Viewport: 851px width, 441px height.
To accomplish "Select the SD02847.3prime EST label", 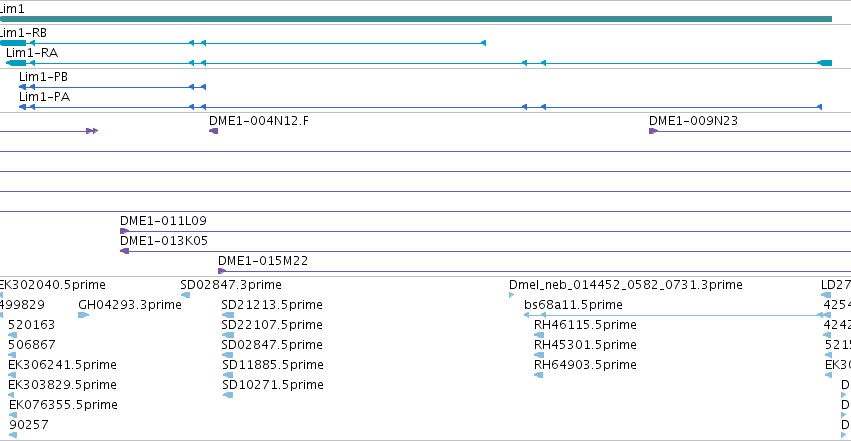I will tap(231, 285).
